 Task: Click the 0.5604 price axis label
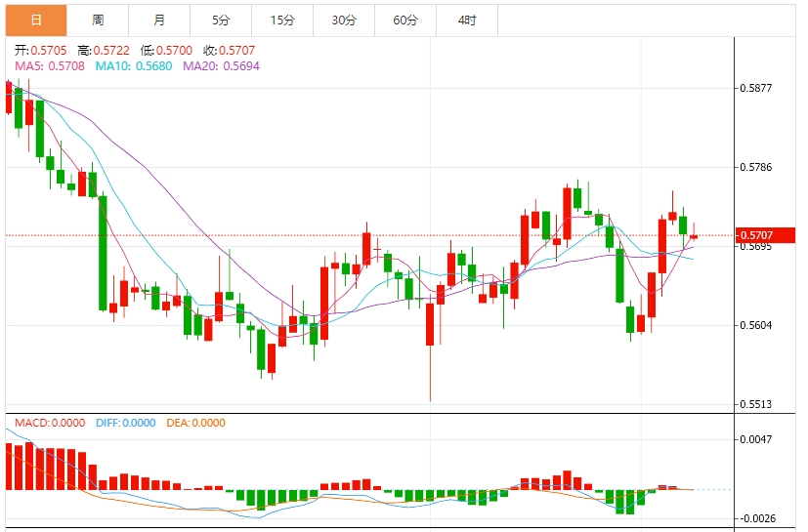click(x=756, y=325)
